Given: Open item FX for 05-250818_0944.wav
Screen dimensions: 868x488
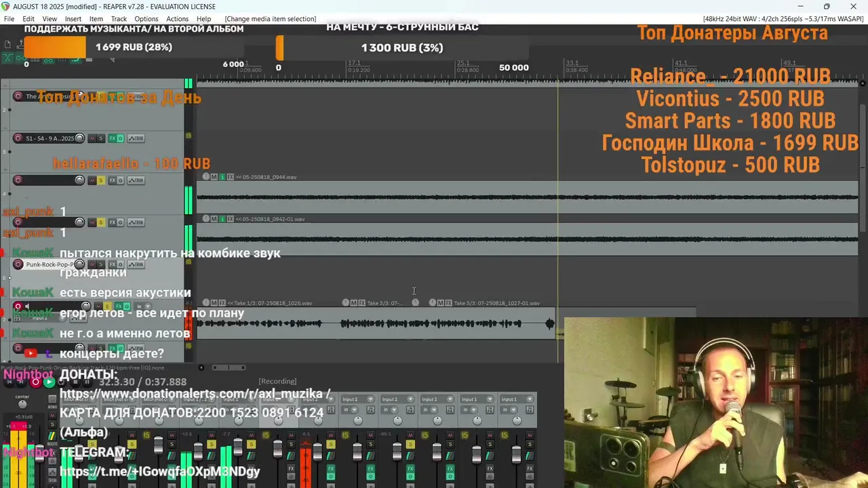Looking at the screenshot, I should pyautogui.click(x=231, y=177).
